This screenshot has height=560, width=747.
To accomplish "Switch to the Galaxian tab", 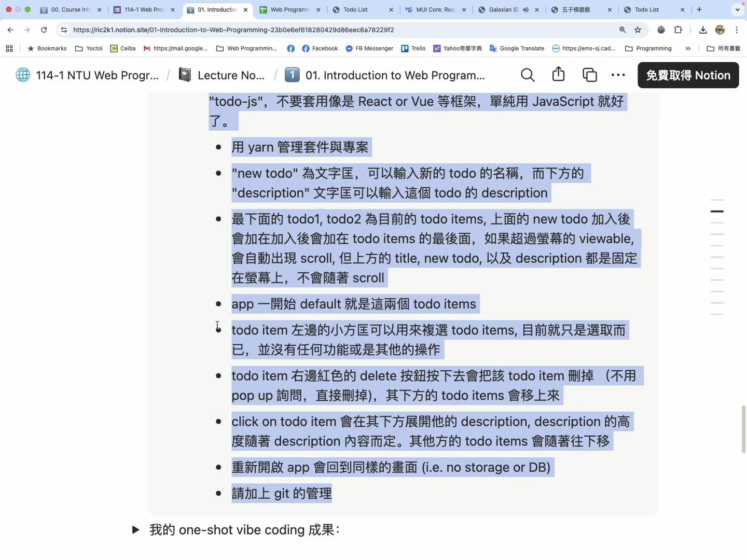I will pos(501,10).
